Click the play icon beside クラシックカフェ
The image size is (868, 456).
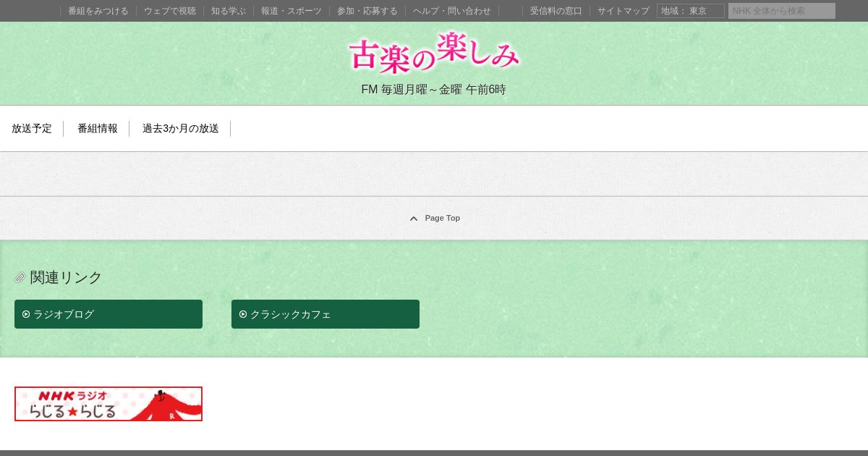(x=243, y=314)
